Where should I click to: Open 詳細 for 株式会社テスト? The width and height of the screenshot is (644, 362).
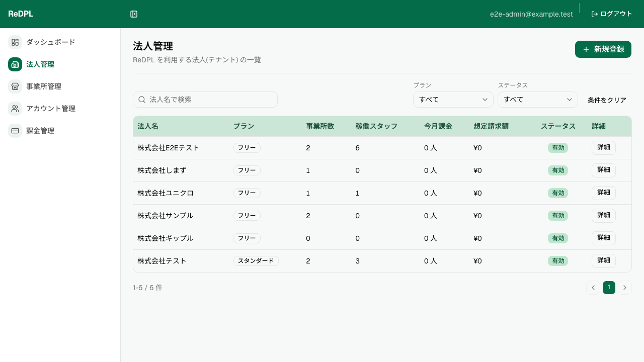[x=604, y=261]
